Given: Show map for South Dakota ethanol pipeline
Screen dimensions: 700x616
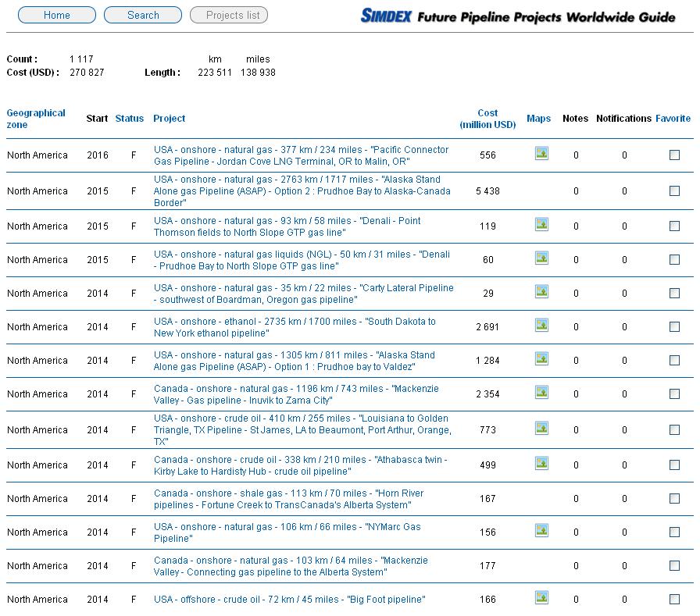Looking at the screenshot, I should coord(541,325).
